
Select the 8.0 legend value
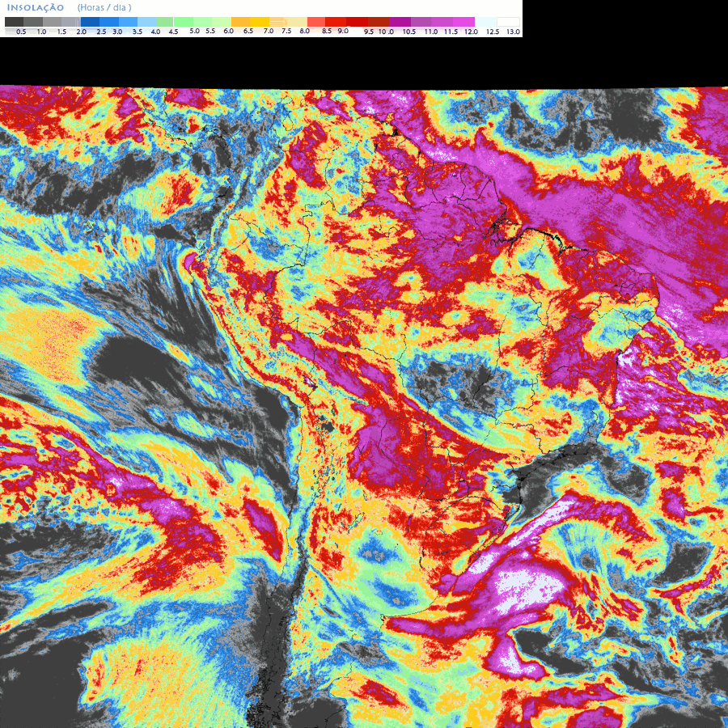tap(305, 31)
